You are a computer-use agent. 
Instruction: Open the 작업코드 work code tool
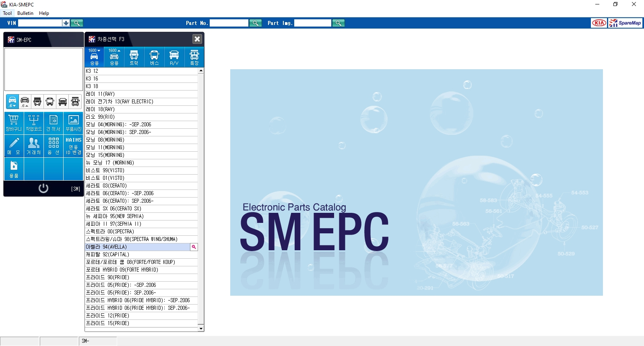point(34,123)
